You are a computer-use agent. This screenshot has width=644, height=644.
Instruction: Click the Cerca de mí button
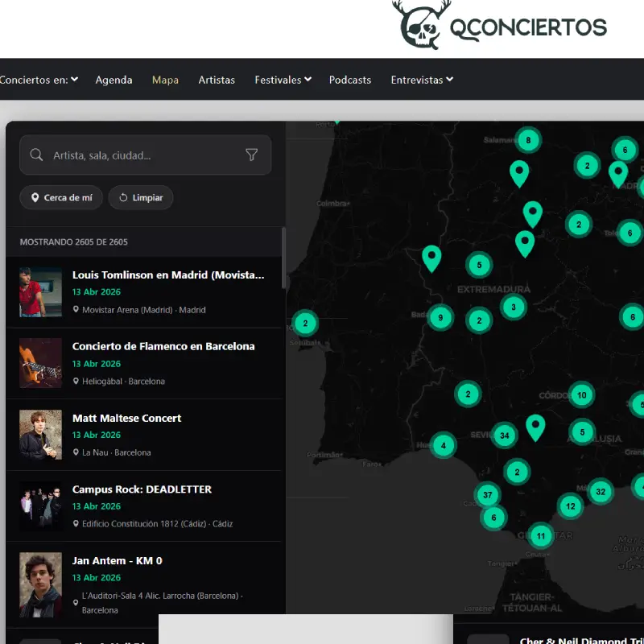pyautogui.click(x=60, y=197)
